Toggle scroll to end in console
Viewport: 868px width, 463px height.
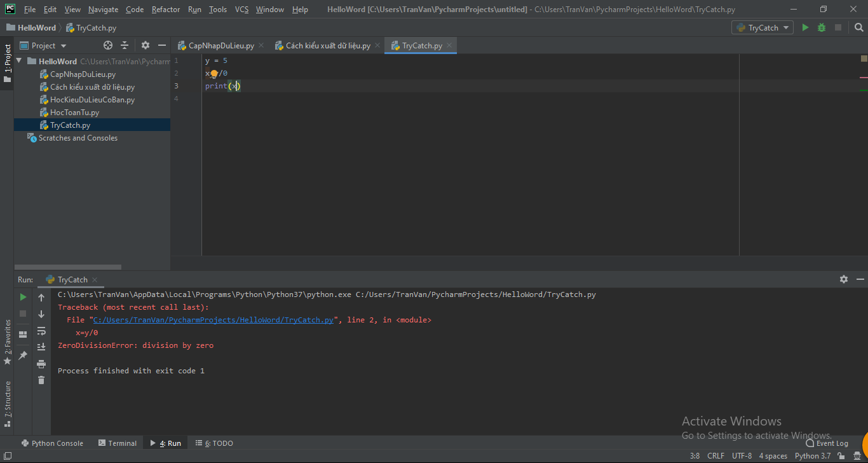tap(41, 347)
